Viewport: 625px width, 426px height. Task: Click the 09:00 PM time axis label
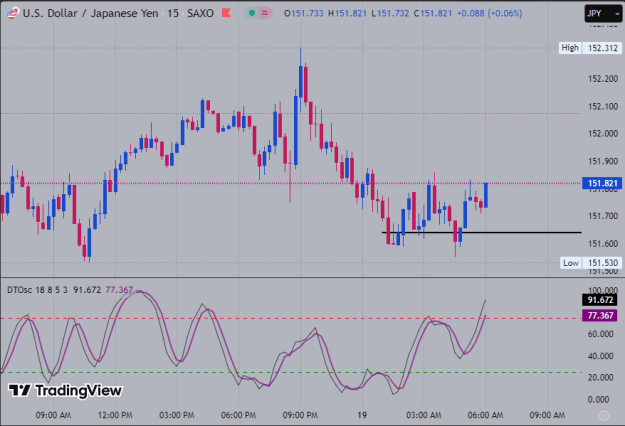300,415
